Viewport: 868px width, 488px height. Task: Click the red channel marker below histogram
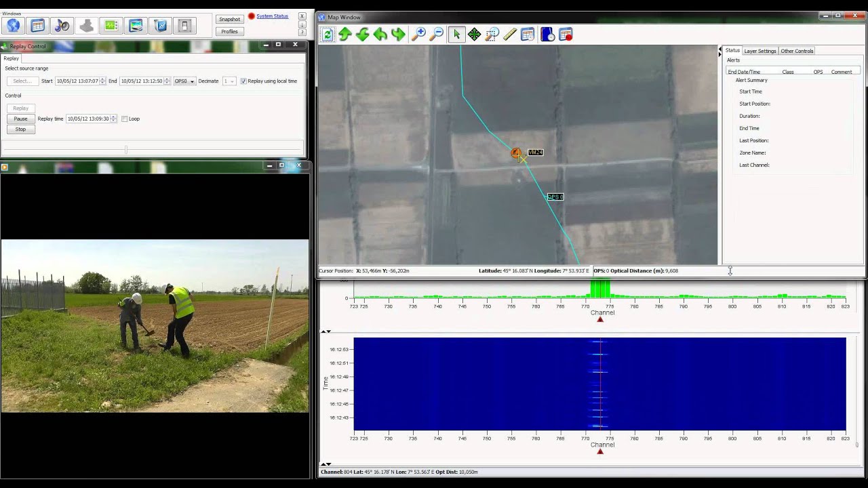pos(600,319)
